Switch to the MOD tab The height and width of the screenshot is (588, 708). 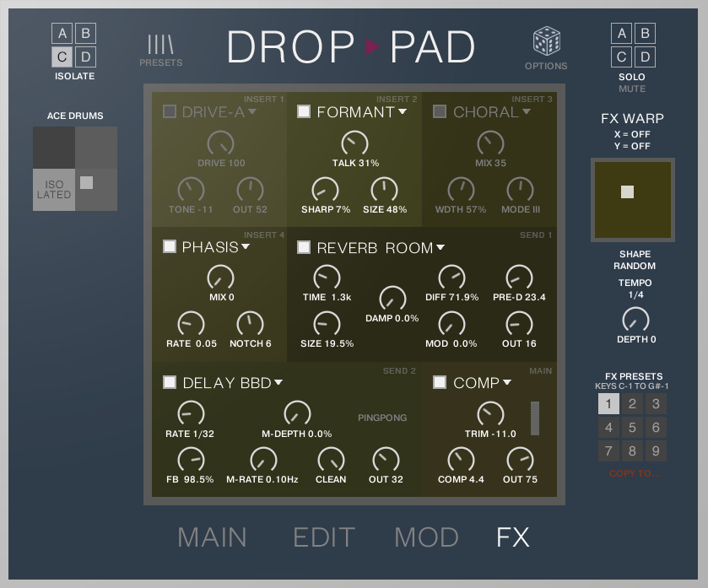point(426,537)
